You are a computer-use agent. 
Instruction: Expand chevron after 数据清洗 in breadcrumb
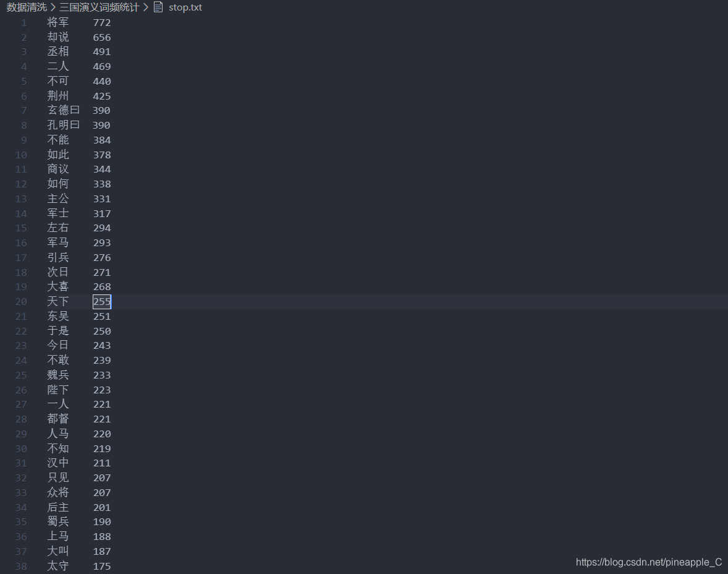pos(53,7)
